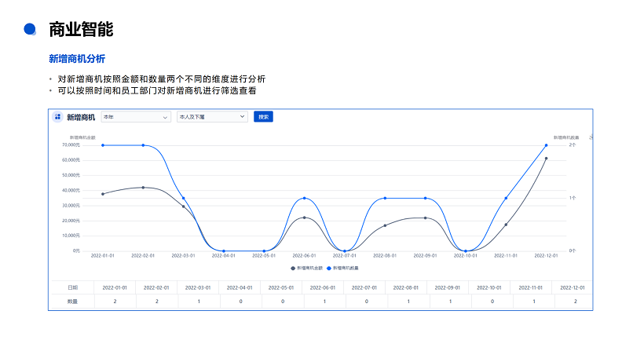Screen dimensions: 644x362
Task: Select the blue data point at 2022-08-01
Action: pos(385,198)
